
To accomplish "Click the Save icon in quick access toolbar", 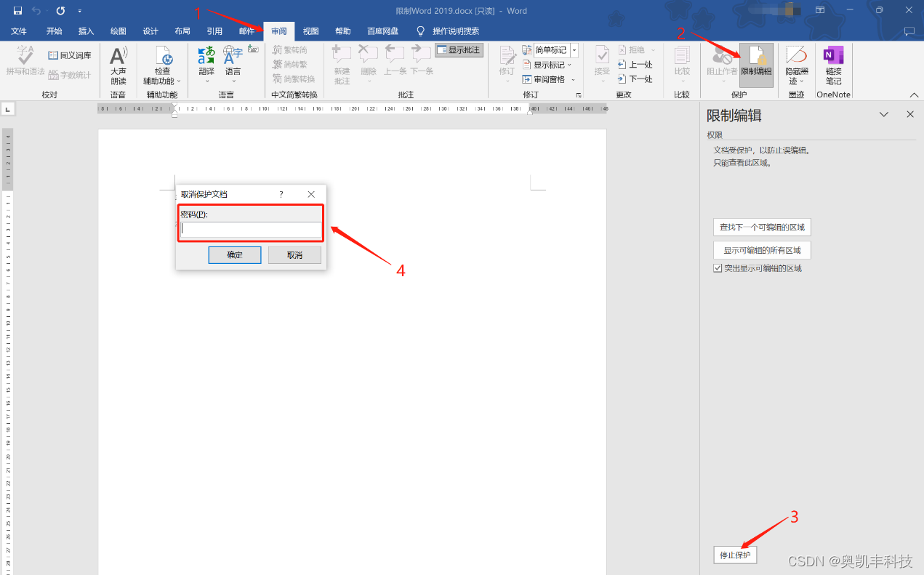I will point(17,11).
